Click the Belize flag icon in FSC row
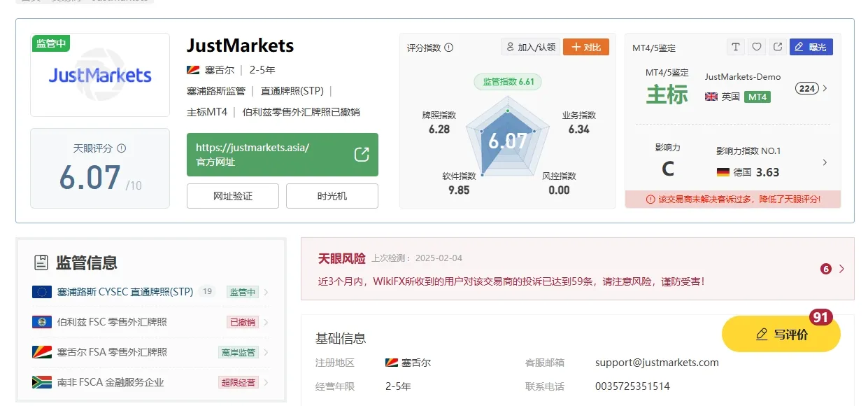Viewport: 868px width, 406px height. point(42,322)
